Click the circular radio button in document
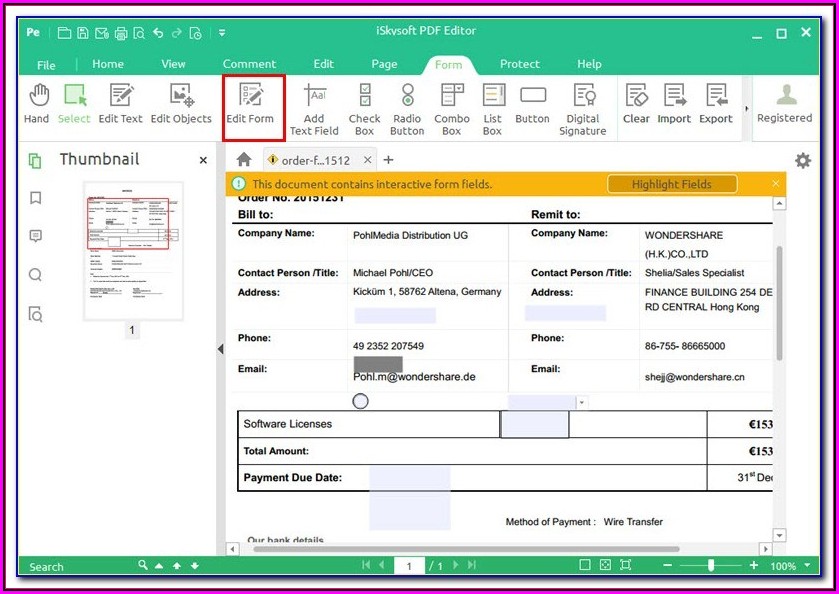 click(361, 401)
